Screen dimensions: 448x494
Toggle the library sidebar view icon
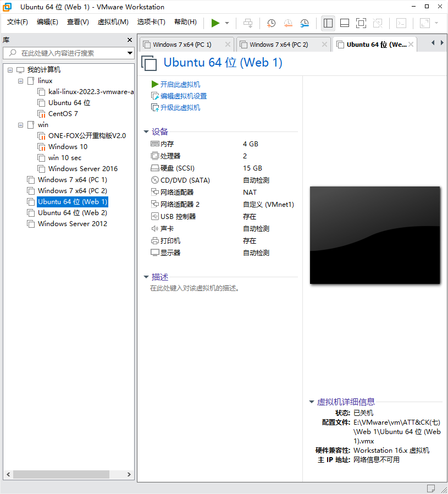click(328, 23)
